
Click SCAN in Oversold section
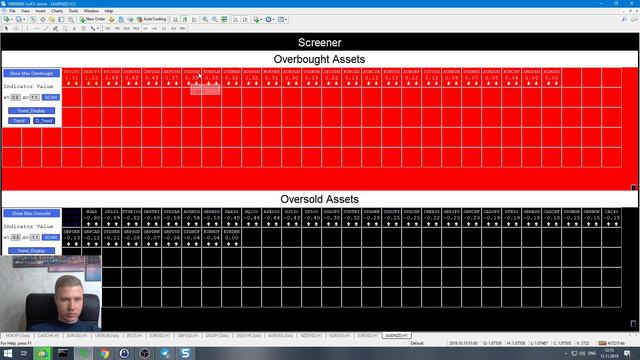[x=51, y=237]
